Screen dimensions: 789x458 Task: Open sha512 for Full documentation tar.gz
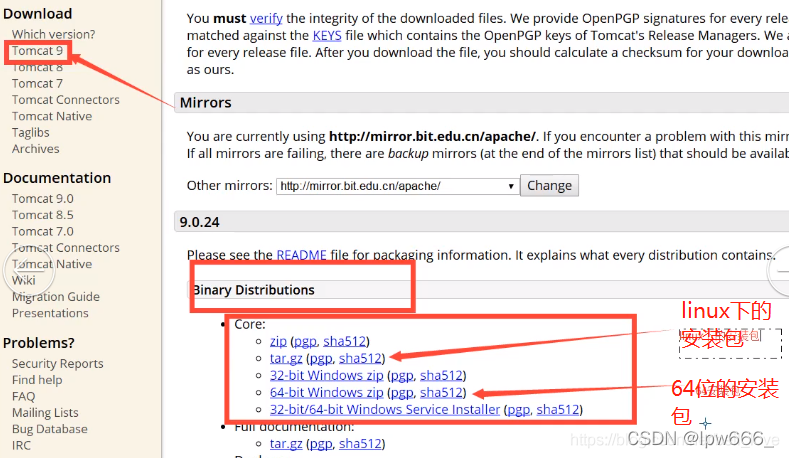click(360, 444)
